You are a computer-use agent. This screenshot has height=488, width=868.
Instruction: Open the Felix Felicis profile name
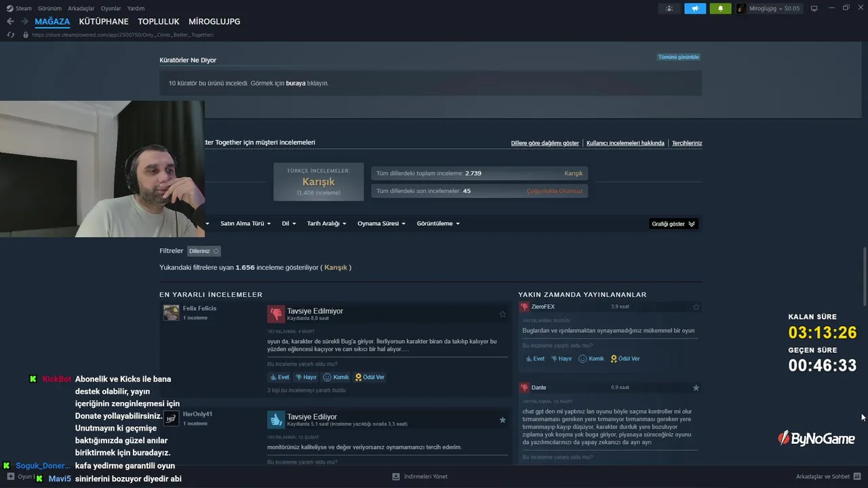[x=199, y=308]
